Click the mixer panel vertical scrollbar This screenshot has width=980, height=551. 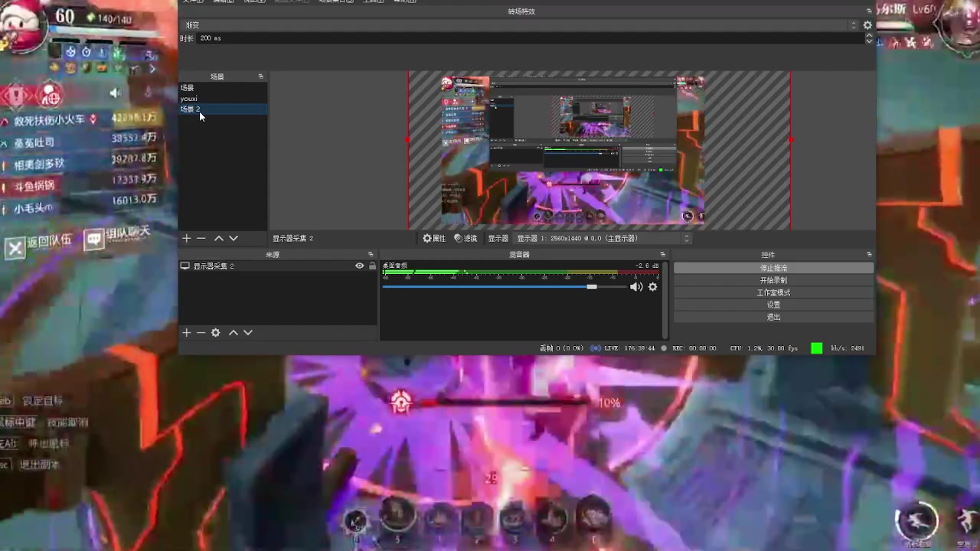(x=665, y=300)
